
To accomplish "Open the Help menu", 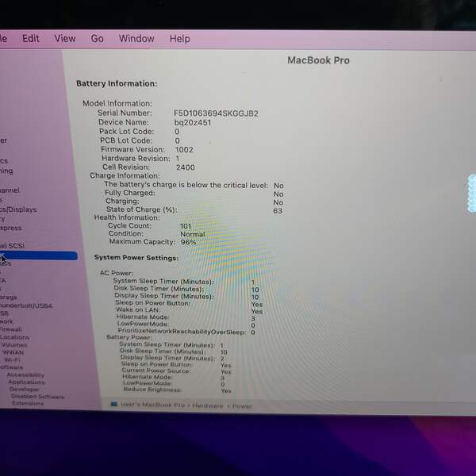I will point(180,39).
